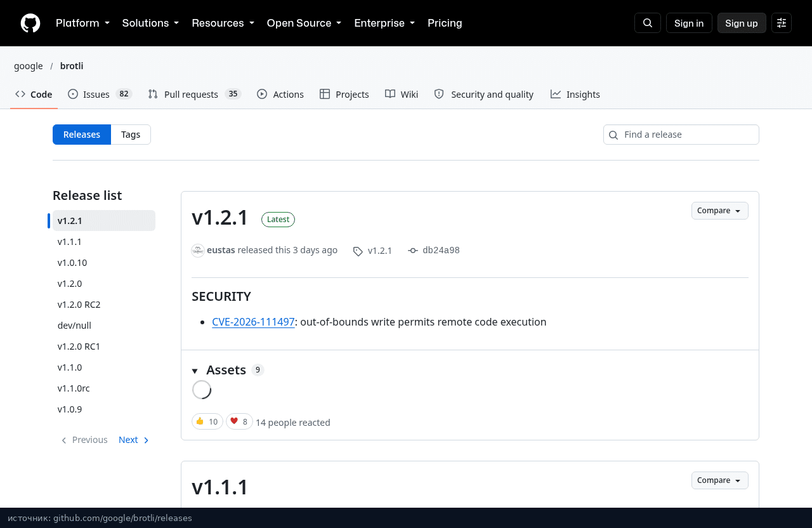The width and height of the screenshot is (812, 528).
Task: Select v1.1.1 in the release list
Action: (104, 242)
